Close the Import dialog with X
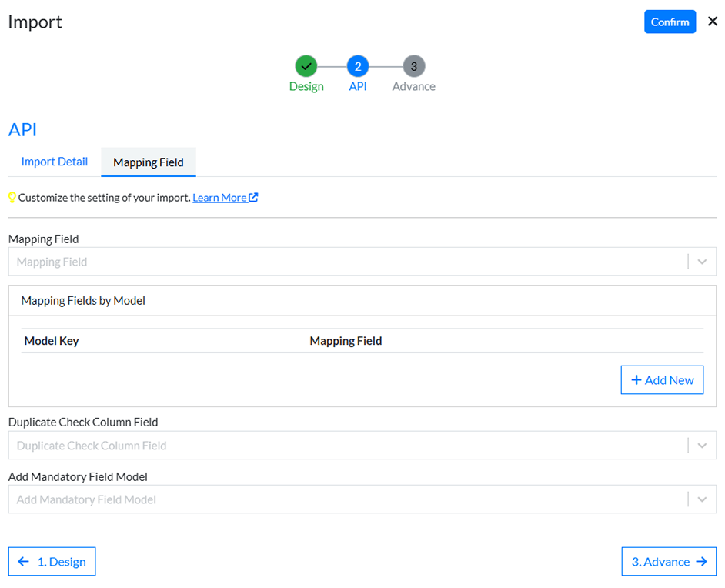Image resolution: width=725 pixels, height=588 pixels. (713, 22)
